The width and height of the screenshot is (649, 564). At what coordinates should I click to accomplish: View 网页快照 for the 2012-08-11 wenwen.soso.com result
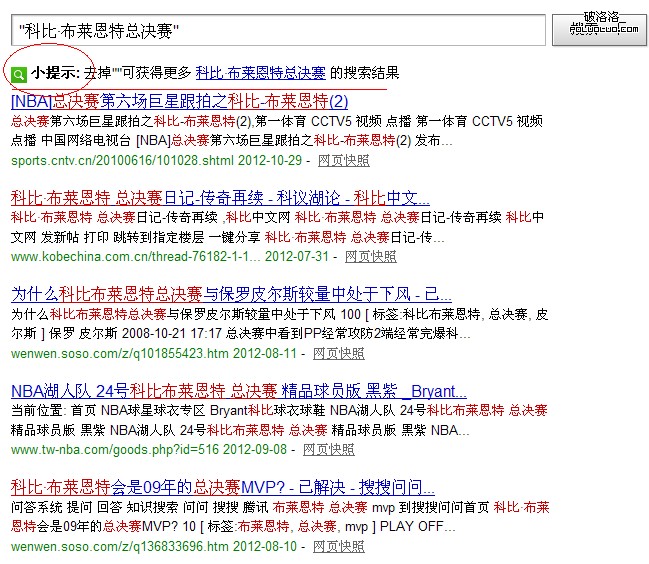[338, 353]
